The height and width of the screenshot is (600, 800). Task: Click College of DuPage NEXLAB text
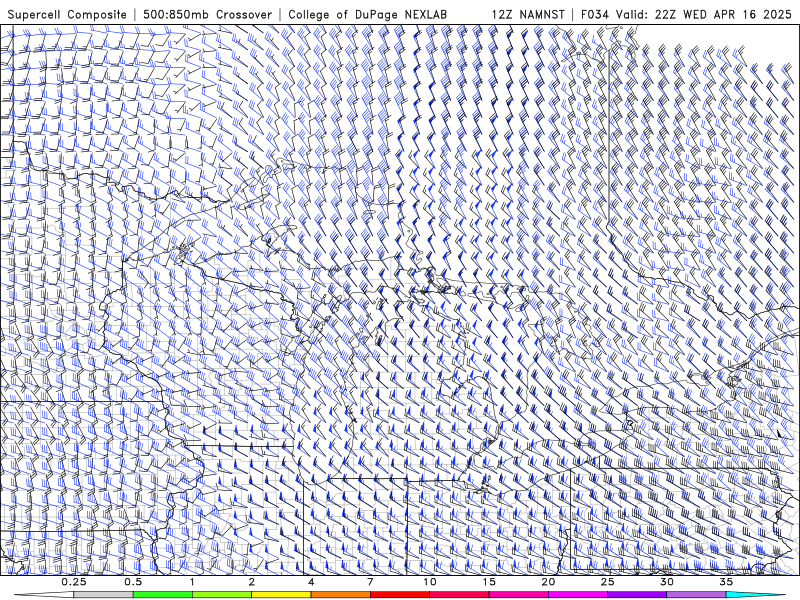click(x=367, y=14)
